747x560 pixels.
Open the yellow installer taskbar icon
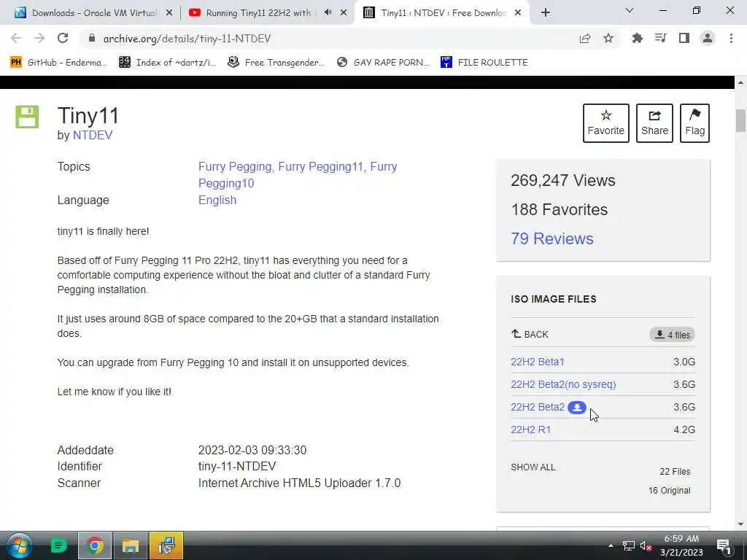pos(166,545)
